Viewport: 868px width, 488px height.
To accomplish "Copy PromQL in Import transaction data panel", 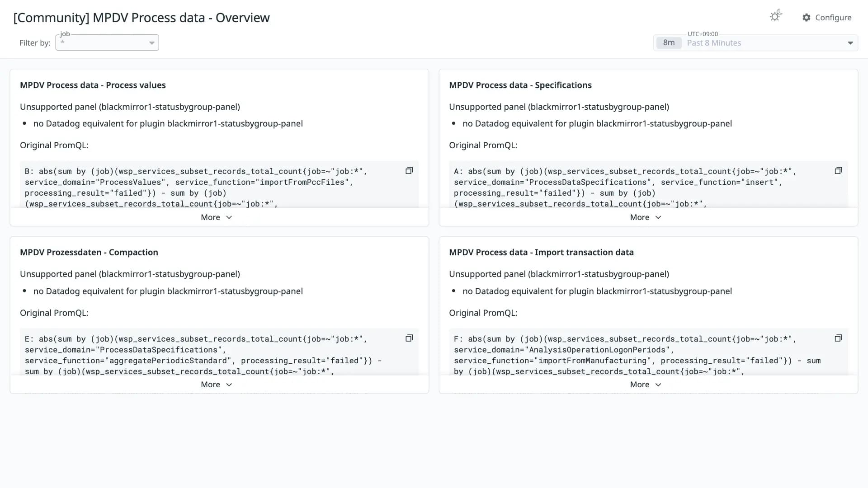I will (x=838, y=338).
